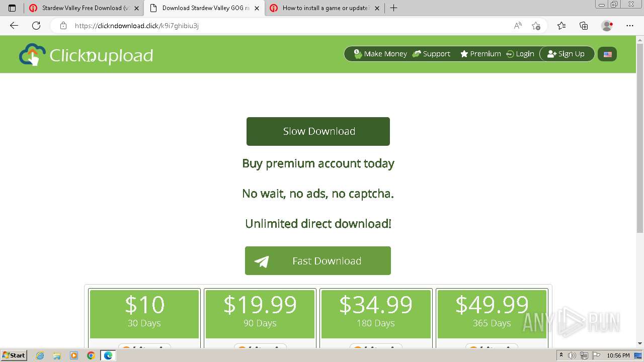Open File Explorer from taskbar
Image resolution: width=644 pixels, height=362 pixels.
pos(57,355)
